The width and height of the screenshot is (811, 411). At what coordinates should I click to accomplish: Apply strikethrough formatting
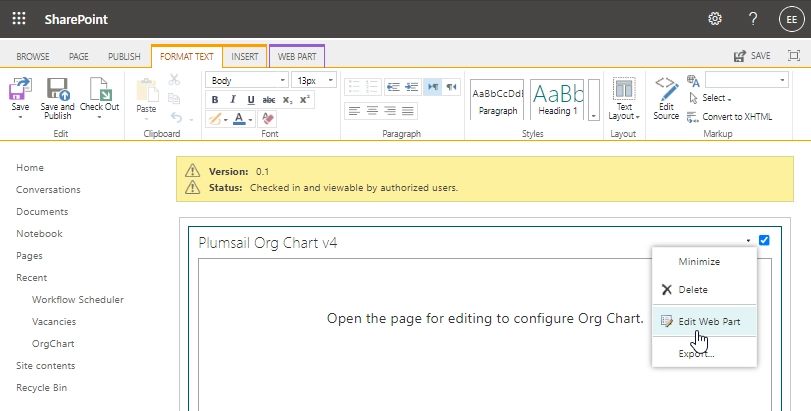(x=268, y=100)
